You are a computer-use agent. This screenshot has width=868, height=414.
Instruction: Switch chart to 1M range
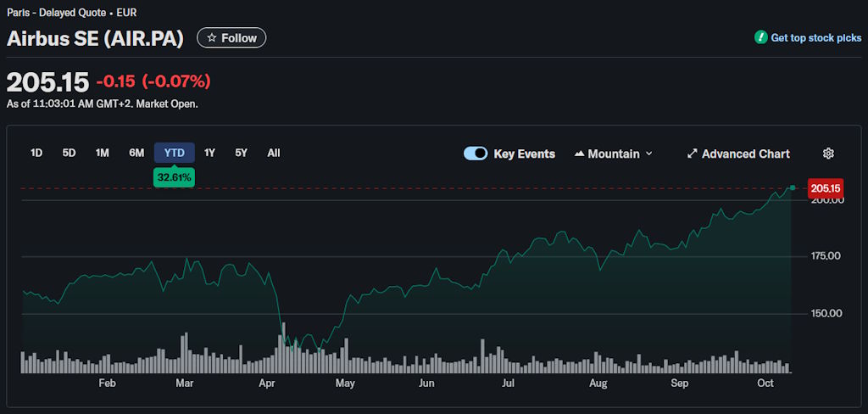pyautogui.click(x=103, y=153)
